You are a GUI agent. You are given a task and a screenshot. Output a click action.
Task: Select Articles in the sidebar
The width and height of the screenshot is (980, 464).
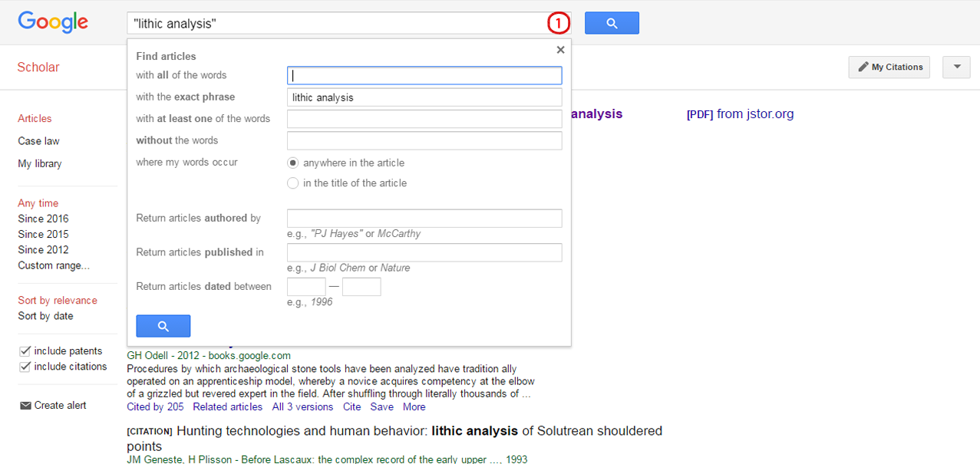click(35, 119)
